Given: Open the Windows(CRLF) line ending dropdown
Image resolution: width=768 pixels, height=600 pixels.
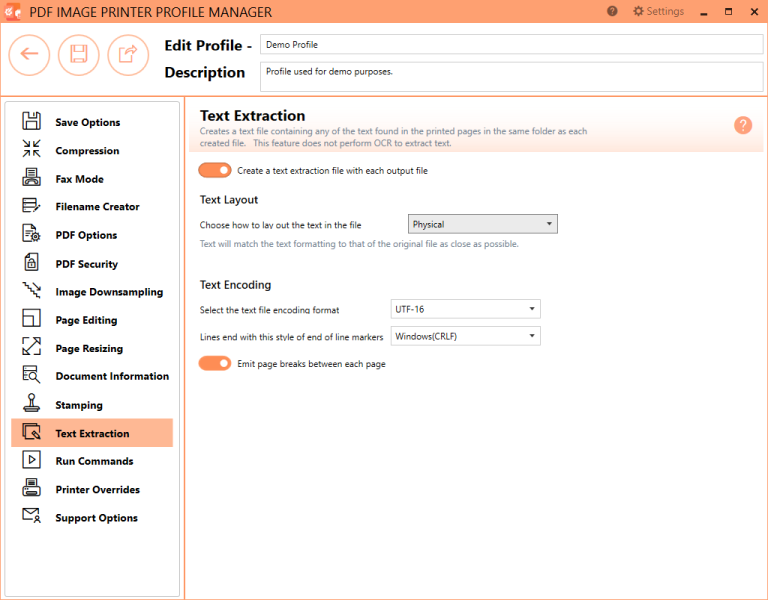Looking at the screenshot, I should (x=465, y=336).
